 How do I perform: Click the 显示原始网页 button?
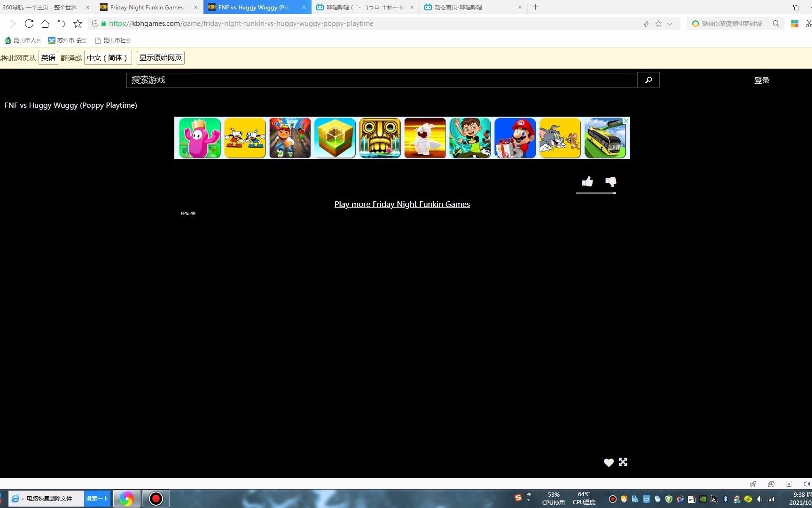(161, 58)
